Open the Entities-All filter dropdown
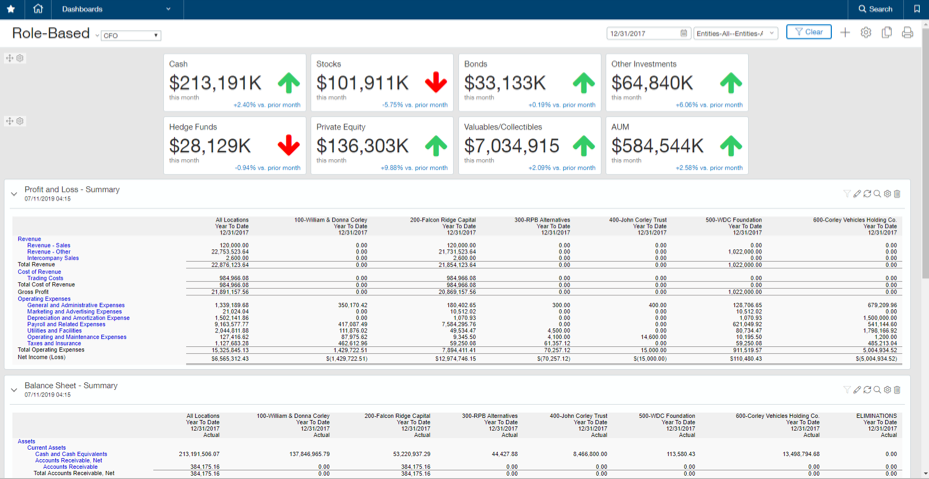The image size is (929, 479). pos(735,33)
